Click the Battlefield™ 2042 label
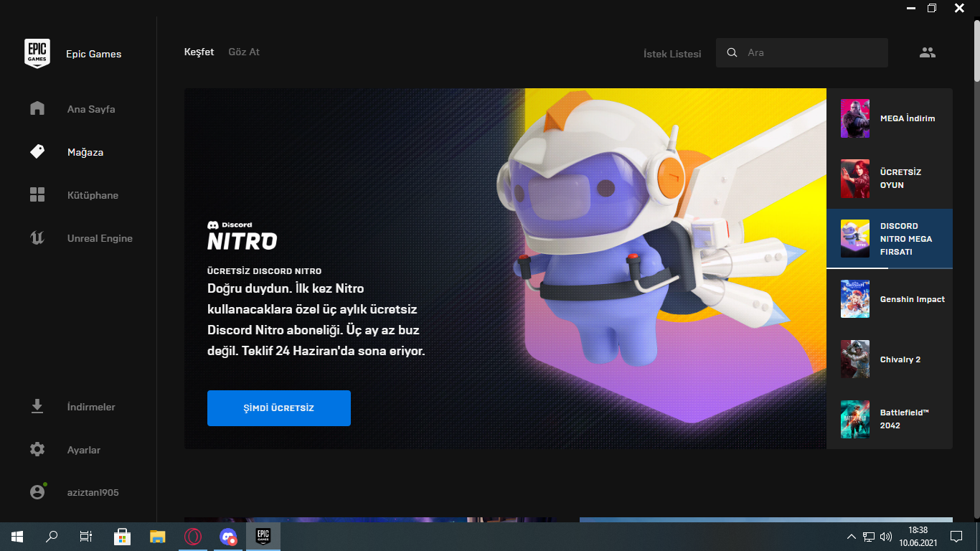The image size is (980, 551). (905, 419)
